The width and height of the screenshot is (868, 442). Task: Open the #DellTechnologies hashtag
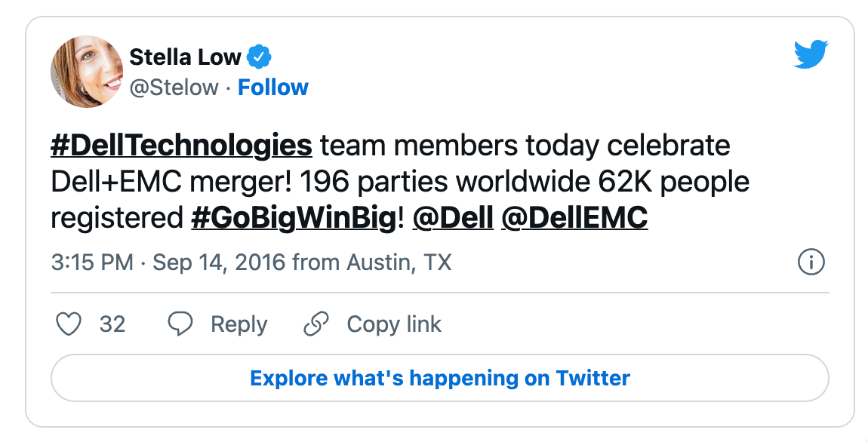click(x=181, y=145)
